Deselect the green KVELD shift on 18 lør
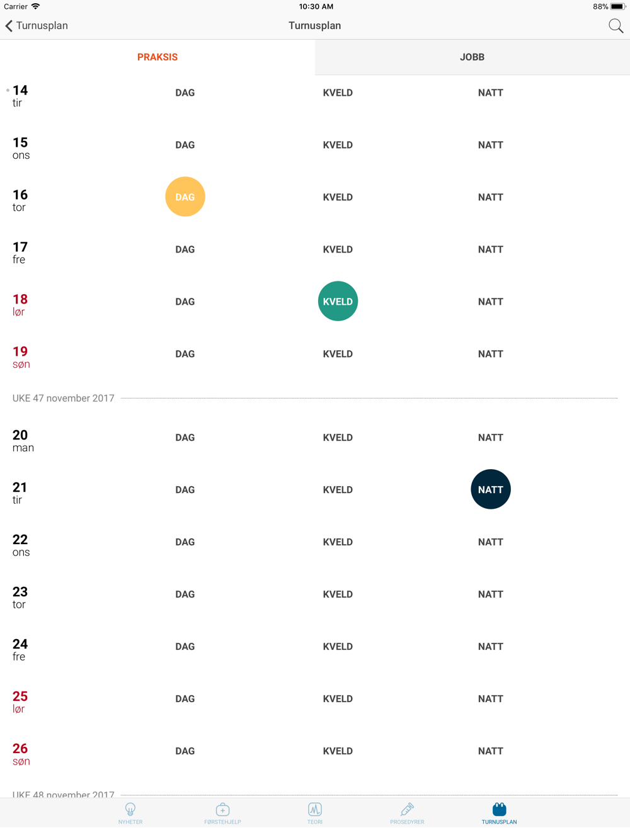Viewport: 630px width, 840px height. pyautogui.click(x=338, y=301)
